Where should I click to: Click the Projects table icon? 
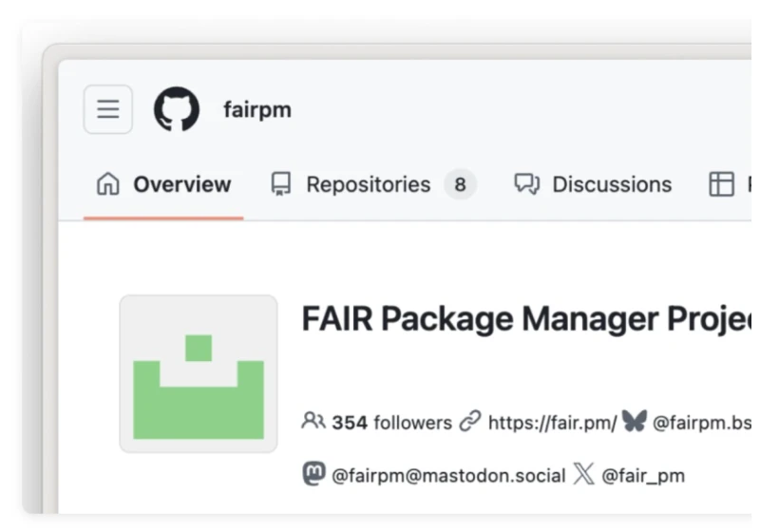(721, 184)
